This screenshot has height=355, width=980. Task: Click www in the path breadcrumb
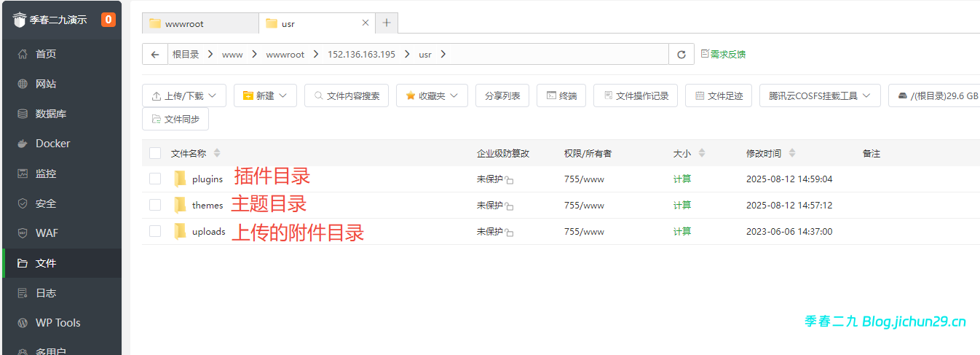point(232,54)
